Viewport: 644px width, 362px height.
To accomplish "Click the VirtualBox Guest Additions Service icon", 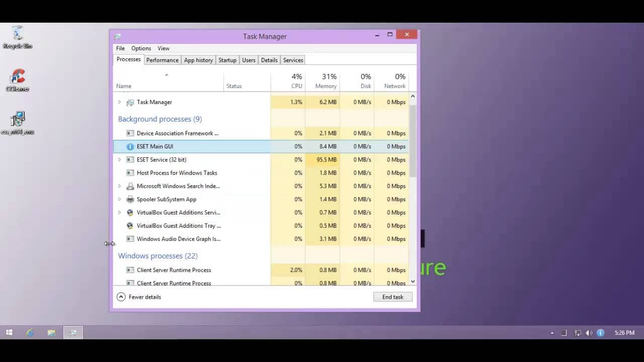I will (130, 212).
